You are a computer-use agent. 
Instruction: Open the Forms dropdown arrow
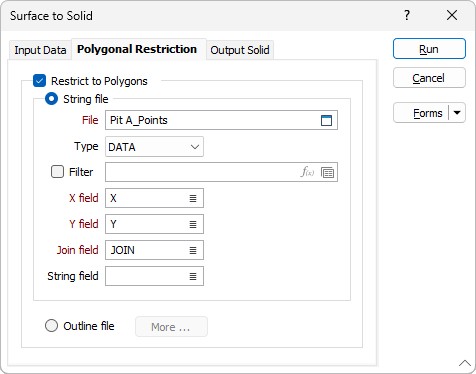457,113
